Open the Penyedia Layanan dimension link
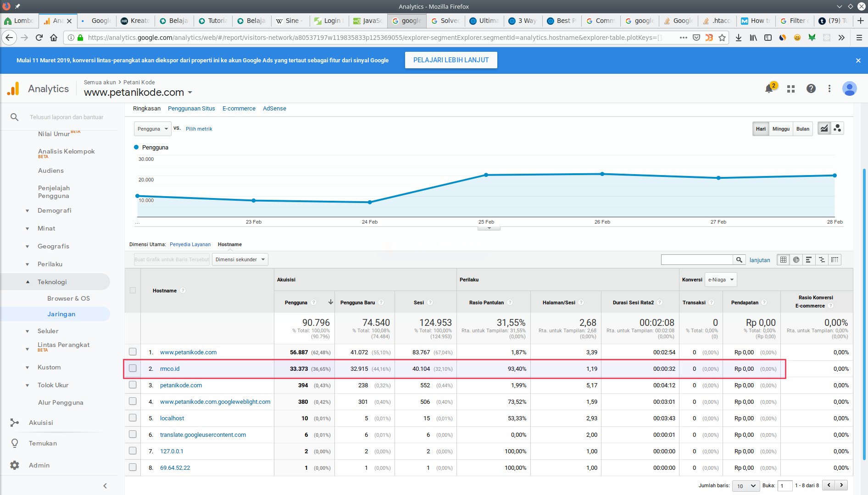 (190, 244)
